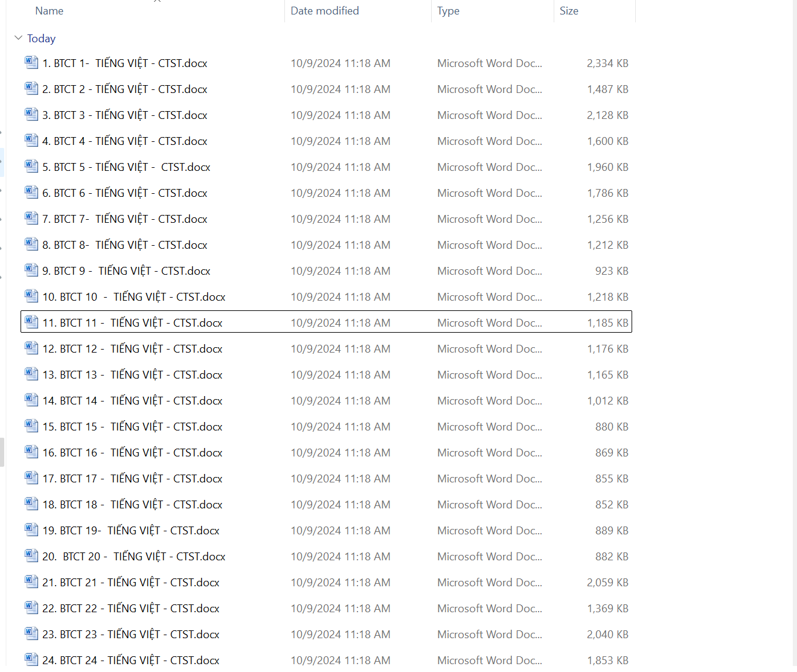Screen dimensions: 797x672
Task: Click the 923 KB size value
Action: pos(612,271)
